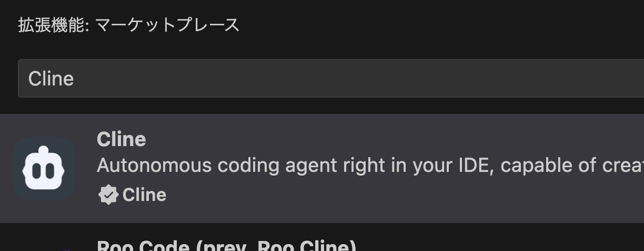Place cursor after Cline text in search field
Image resolution: width=644 pixels, height=251 pixels.
tap(75, 78)
